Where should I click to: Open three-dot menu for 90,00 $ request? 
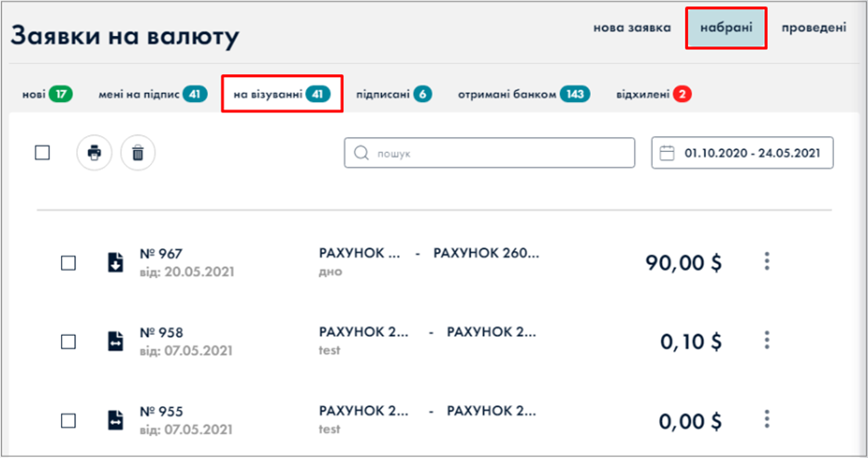coord(767,261)
